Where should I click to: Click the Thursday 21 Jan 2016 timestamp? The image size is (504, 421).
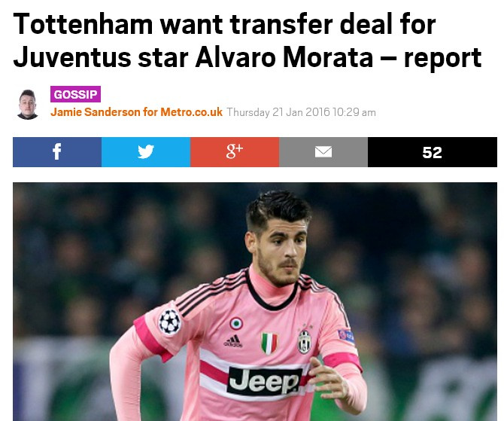(301, 112)
